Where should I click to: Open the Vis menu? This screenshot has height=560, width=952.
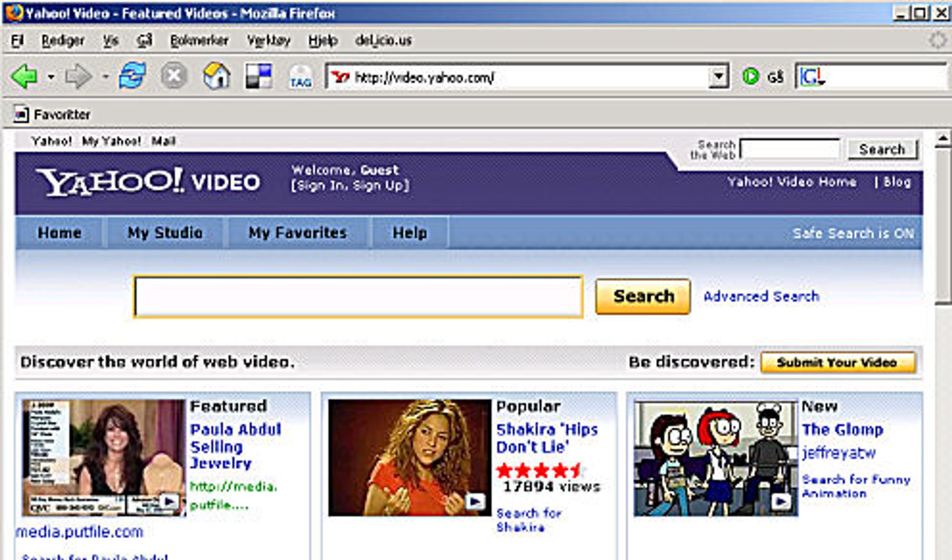110,40
